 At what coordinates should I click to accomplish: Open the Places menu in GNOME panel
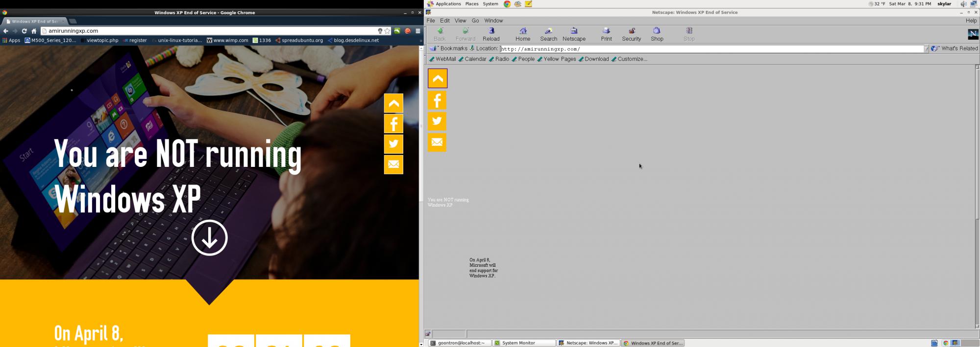472,4
